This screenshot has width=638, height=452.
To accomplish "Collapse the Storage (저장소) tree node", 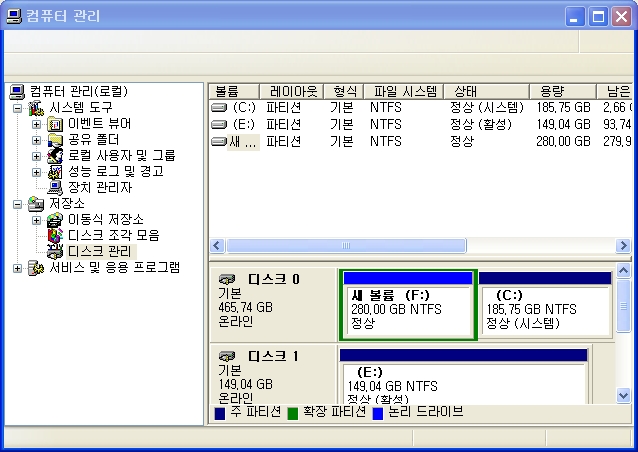I will (18, 203).
